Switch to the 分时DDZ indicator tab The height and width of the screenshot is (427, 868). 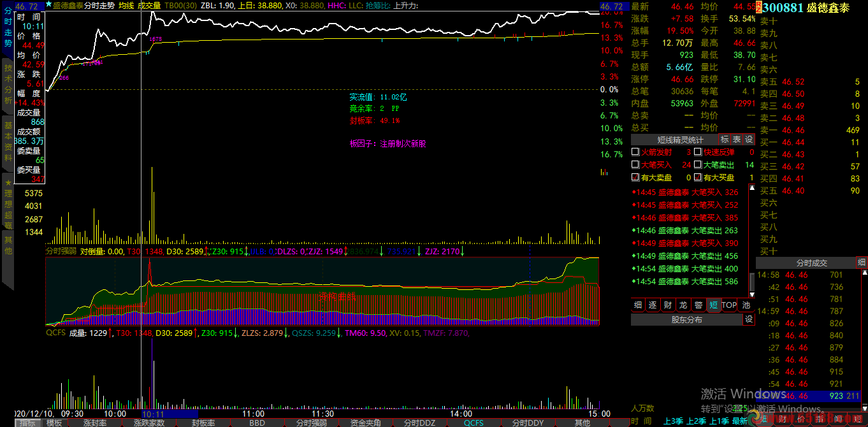click(420, 423)
